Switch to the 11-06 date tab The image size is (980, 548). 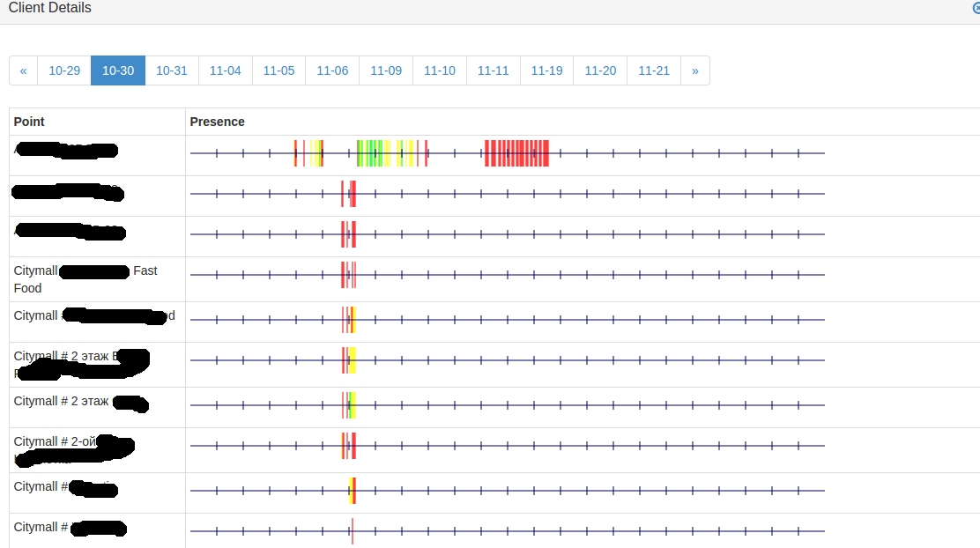point(332,70)
